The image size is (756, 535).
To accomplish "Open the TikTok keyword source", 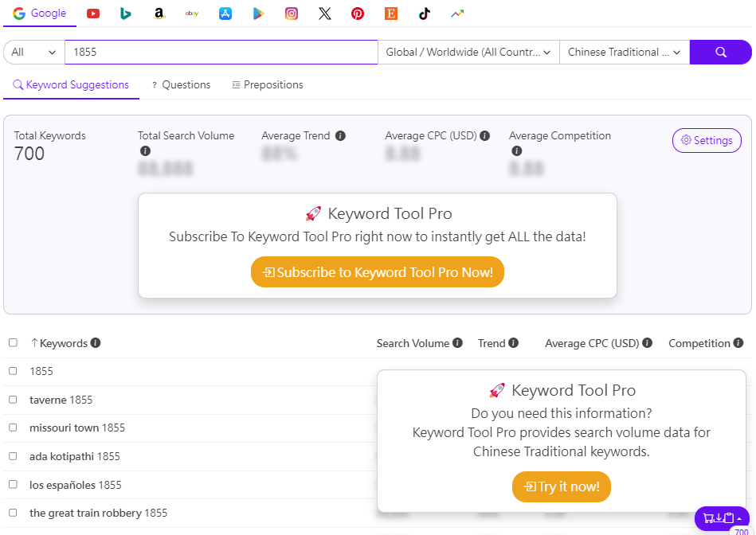I will click(x=425, y=14).
